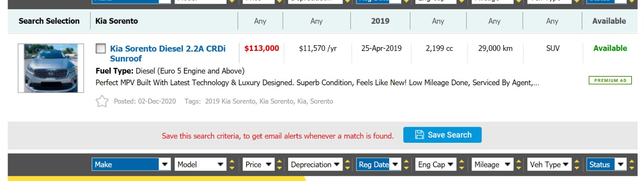Open the silver Kia Sorento car thumbnail
Screen dimensions: 644x181
coord(51,68)
